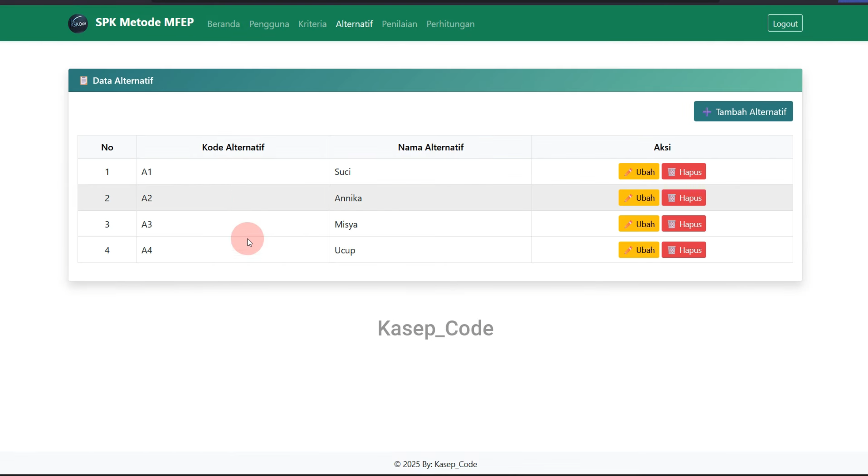This screenshot has height=476, width=868.
Task: Click the SP.Code round logo icon
Action: coord(78,23)
